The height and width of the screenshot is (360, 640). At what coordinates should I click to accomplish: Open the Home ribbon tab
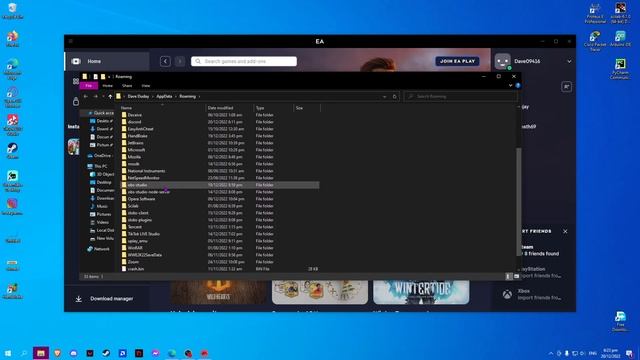click(107, 86)
